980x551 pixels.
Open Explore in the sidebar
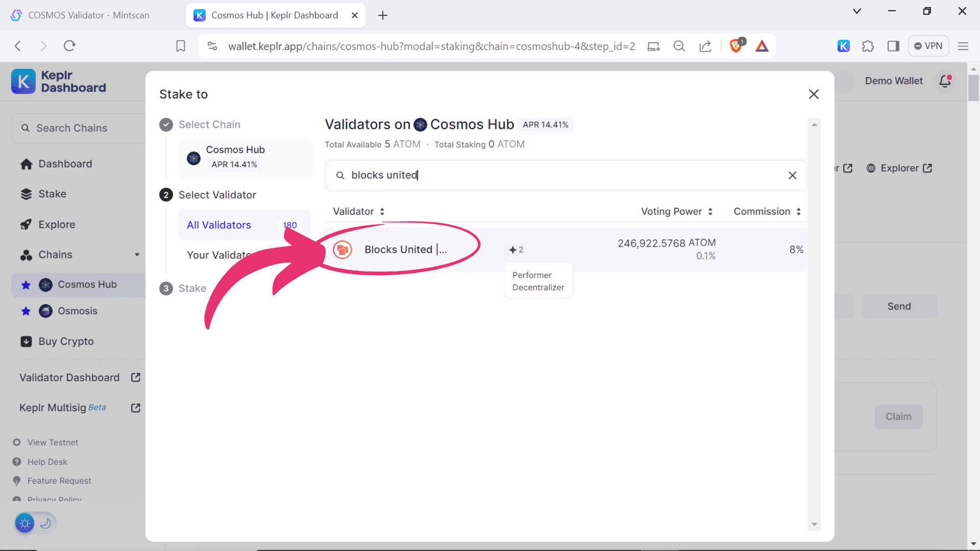point(48,224)
